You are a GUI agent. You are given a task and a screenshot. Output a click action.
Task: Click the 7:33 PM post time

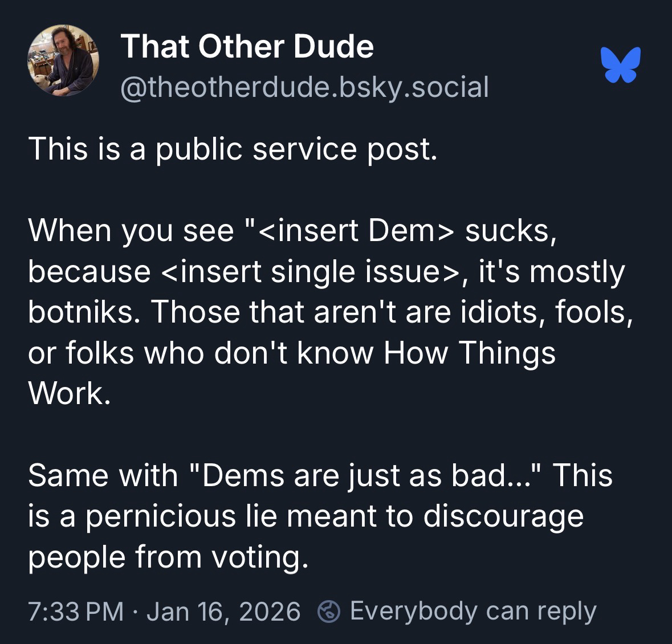(x=76, y=612)
